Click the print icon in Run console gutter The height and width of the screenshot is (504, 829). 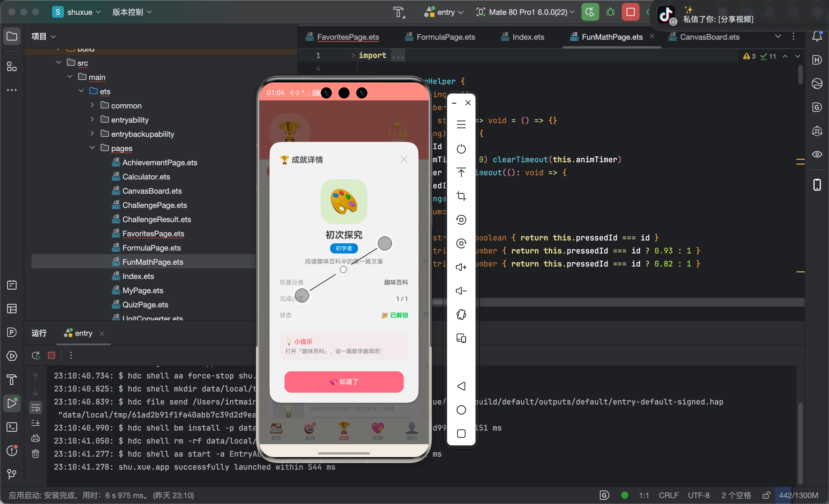(35, 438)
